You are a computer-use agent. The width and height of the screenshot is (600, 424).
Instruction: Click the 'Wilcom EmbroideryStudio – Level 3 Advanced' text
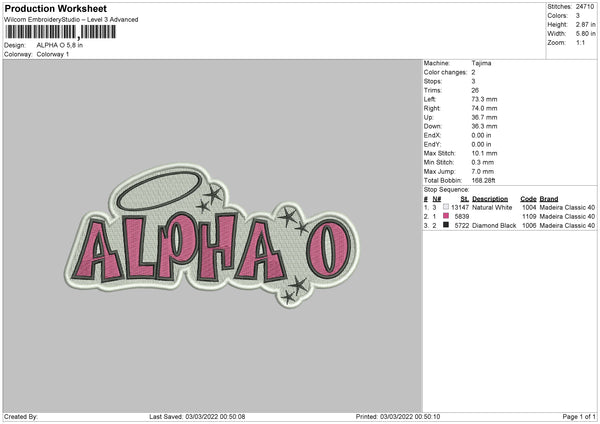click(x=71, y=20)
